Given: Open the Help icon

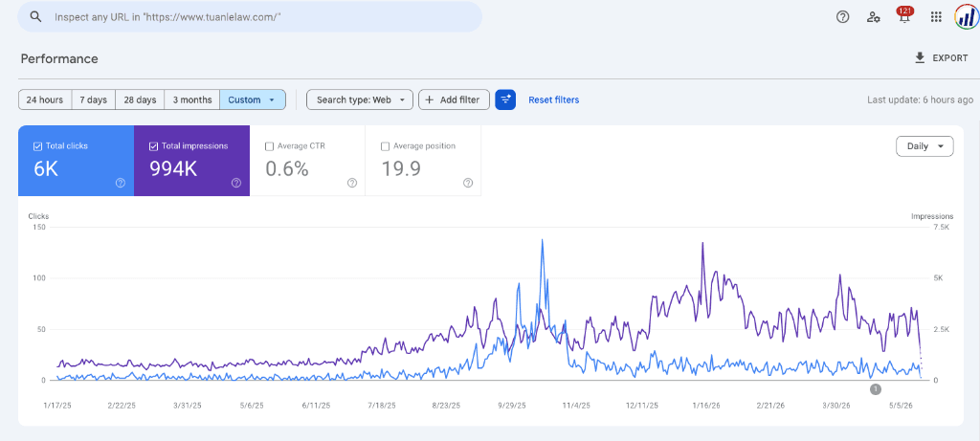Looking at the screenshot, I should (x=842, y=17).
